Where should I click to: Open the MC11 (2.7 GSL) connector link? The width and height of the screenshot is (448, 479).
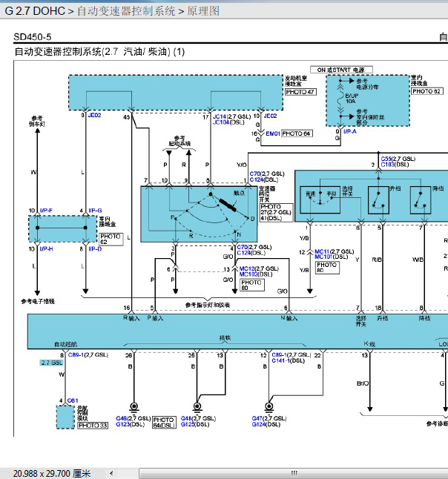(322, 251)
